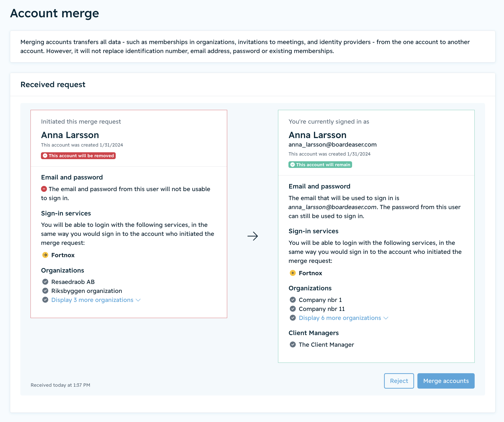Click the red minus icon in removed badge
The image size is (504, 422).
coord(45,156)
